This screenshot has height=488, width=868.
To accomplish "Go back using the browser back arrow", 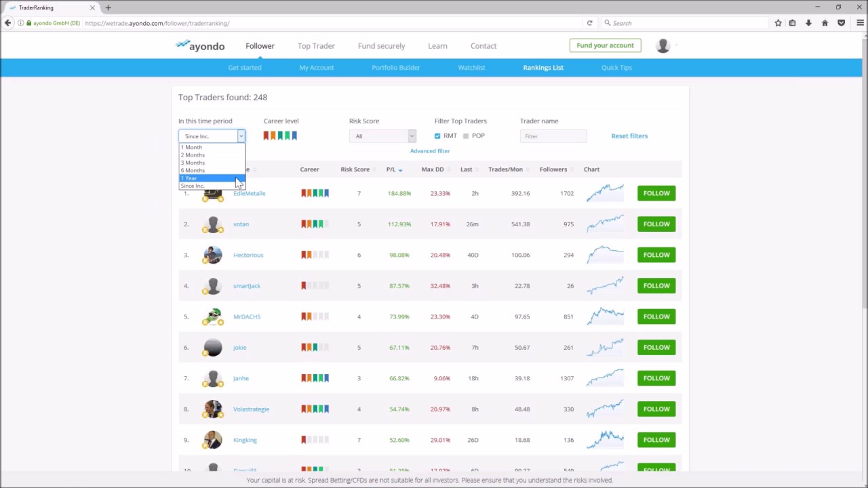I will tap(7, 23).
